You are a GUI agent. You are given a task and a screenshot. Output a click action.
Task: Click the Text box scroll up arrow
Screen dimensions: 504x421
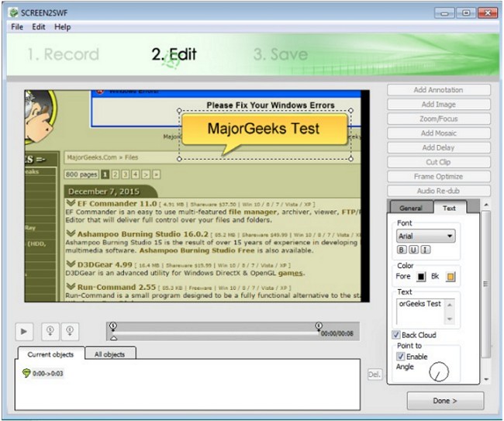pyautogui.click(x=450, y=305)
